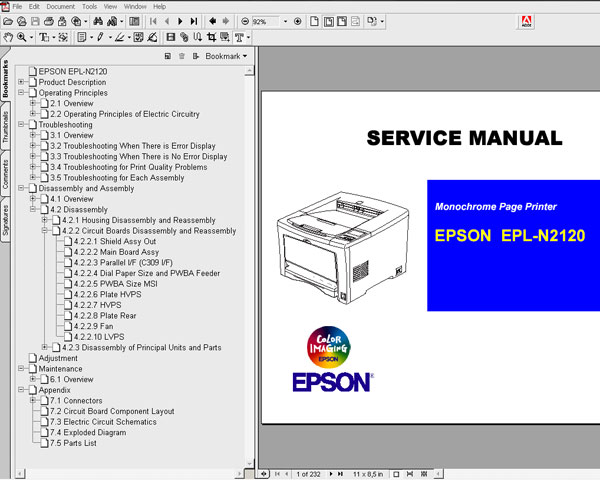Click the New Bookmark icon in bookmarks panel

[x=168, y=56]
